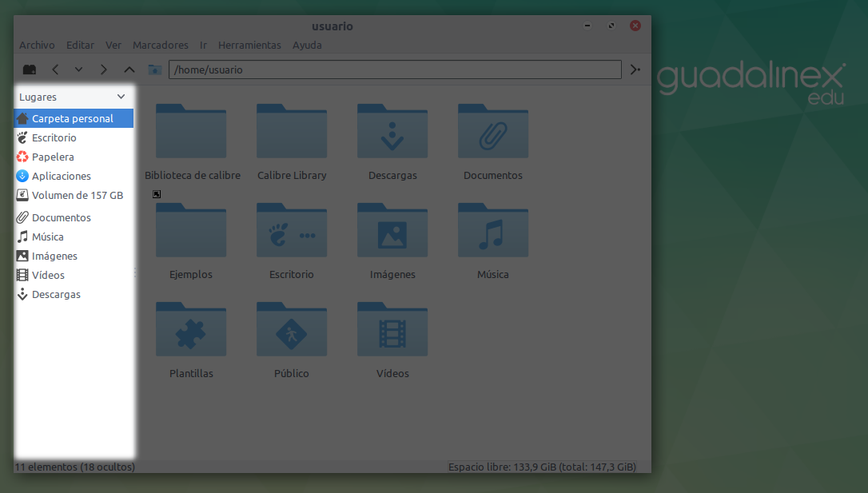Screen dimensions: 868x493
Task: Select the Público folder icon
Action: pyautogui.click(x=292, y=329)
